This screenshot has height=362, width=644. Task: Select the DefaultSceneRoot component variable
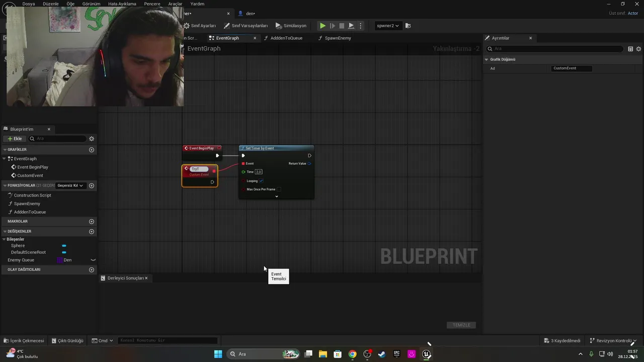[28, 252]
